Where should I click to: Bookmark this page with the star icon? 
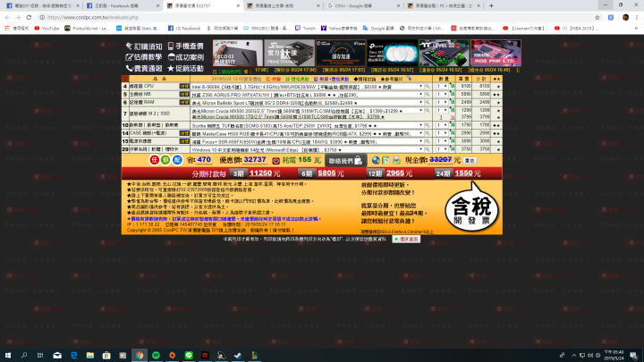coord(597,17)
